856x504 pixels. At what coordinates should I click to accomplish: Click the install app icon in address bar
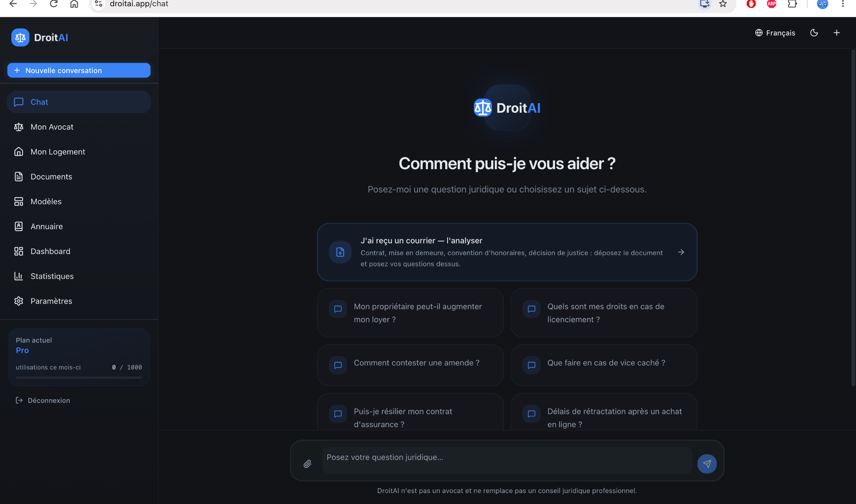705,4
